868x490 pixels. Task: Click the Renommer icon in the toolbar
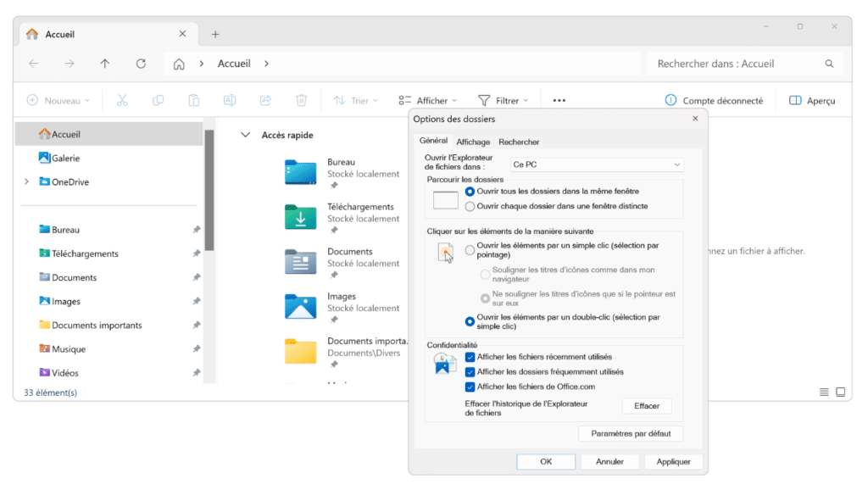tap(229, 100)
